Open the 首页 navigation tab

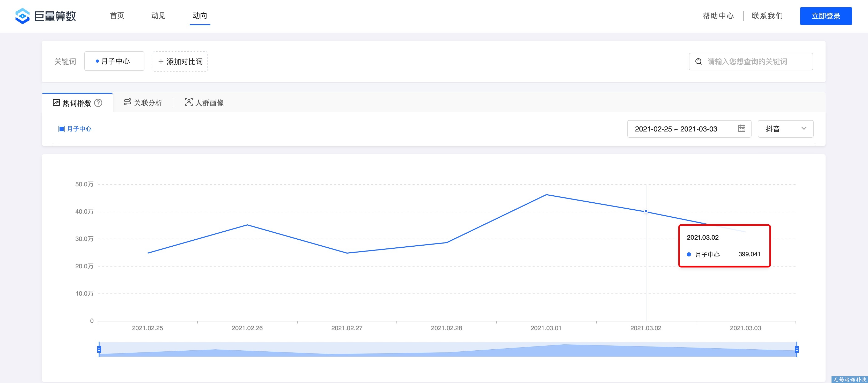click(x=117, y=16)
